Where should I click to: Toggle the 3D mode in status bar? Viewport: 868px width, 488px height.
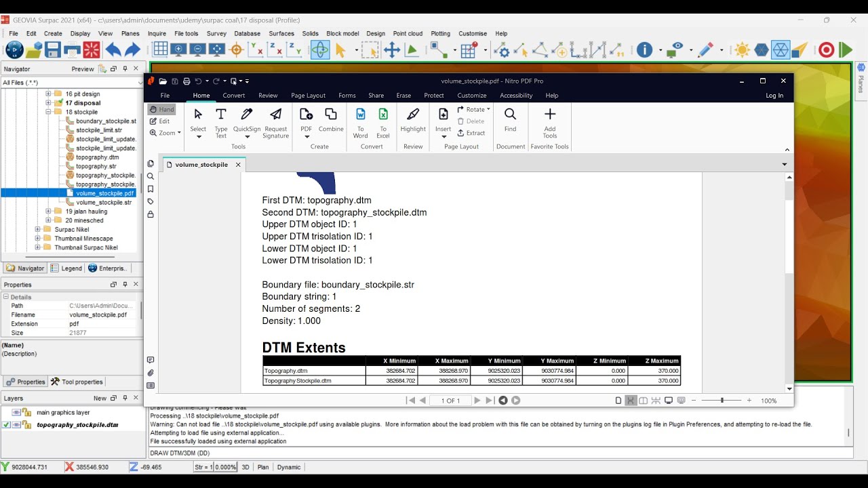[x=245, y=467]
